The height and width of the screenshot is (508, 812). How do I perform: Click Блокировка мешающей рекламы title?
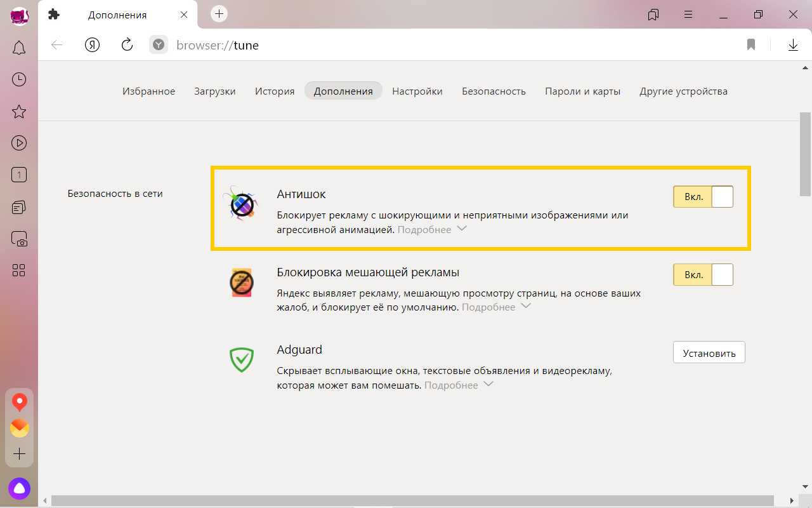tap(368, 272)
